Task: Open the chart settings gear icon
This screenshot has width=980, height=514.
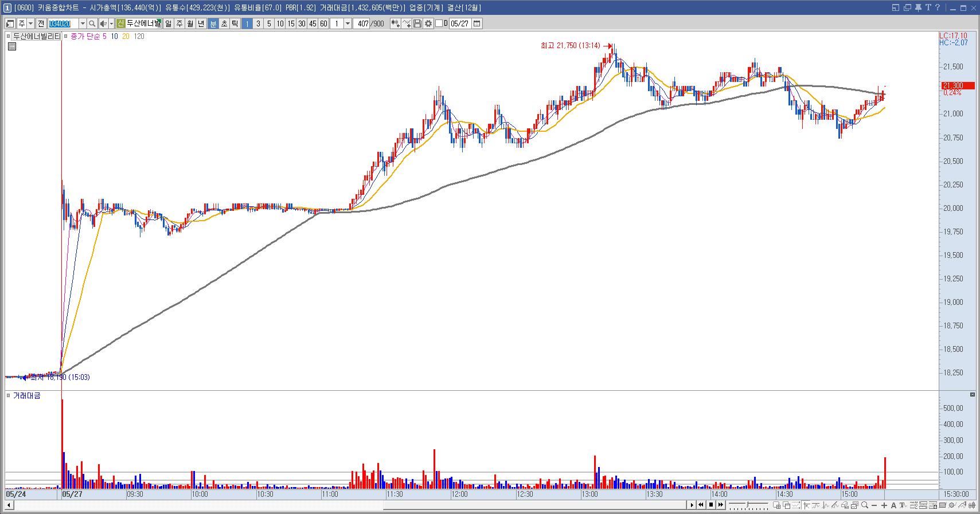Action: [428, 23]
